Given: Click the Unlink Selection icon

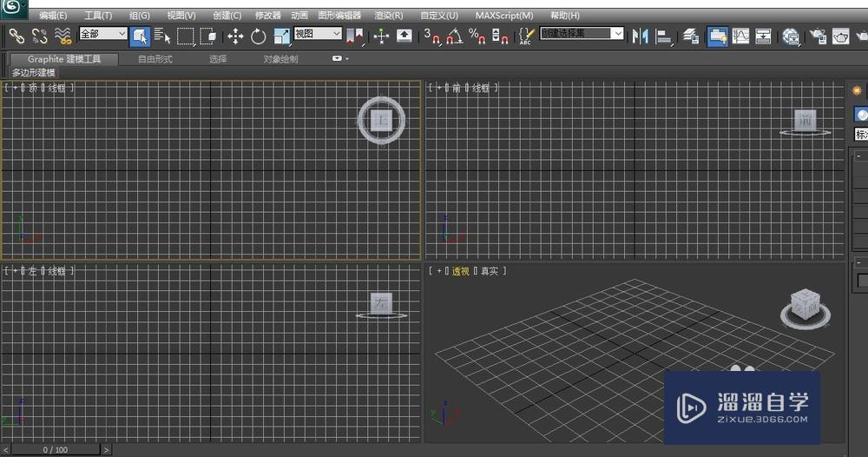Looking at the screenshot, I should [39, 36].
